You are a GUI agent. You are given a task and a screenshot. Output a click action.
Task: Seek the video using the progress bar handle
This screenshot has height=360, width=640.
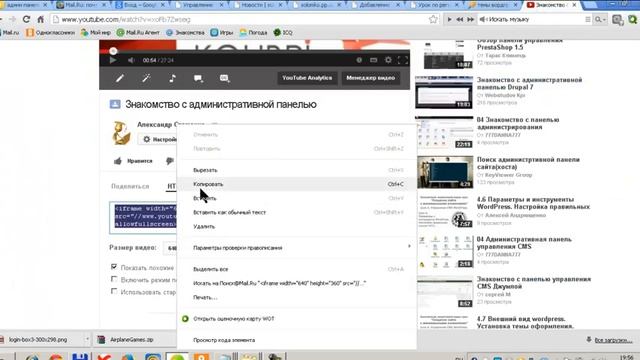[113, 51]
